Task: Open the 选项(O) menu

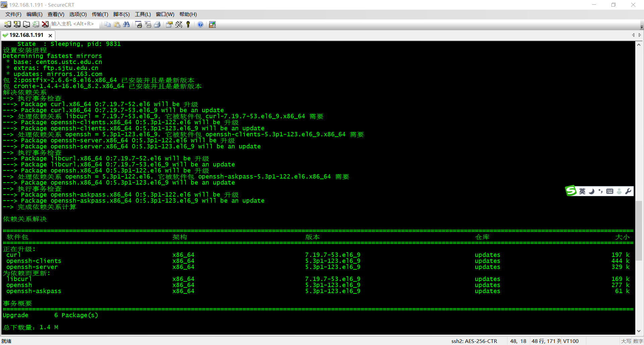Action: click(x=78, y=14)
